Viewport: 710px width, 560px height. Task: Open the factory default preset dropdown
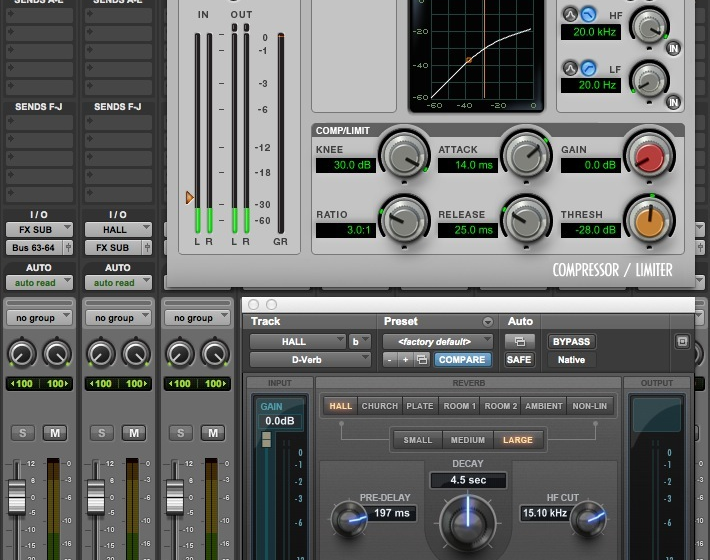pos(437,341)
